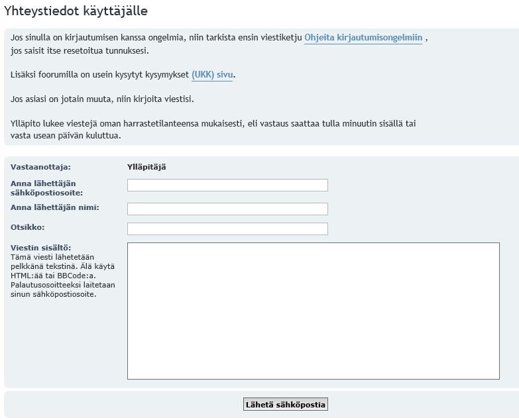The image size is (519, 420).
Task: Click the Lisäksi foorumilla on usein text
Action: (100, 75)
